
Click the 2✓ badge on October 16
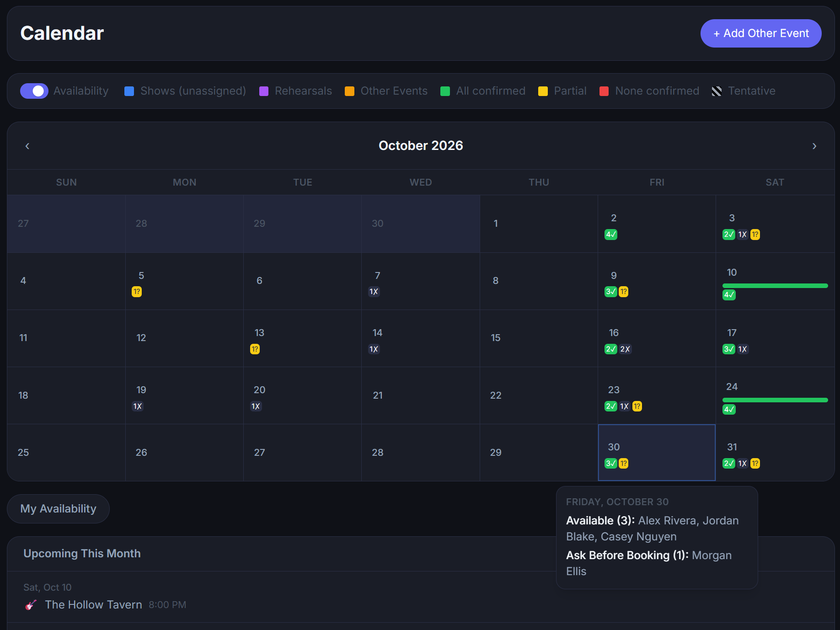click(x=611, y=349)
